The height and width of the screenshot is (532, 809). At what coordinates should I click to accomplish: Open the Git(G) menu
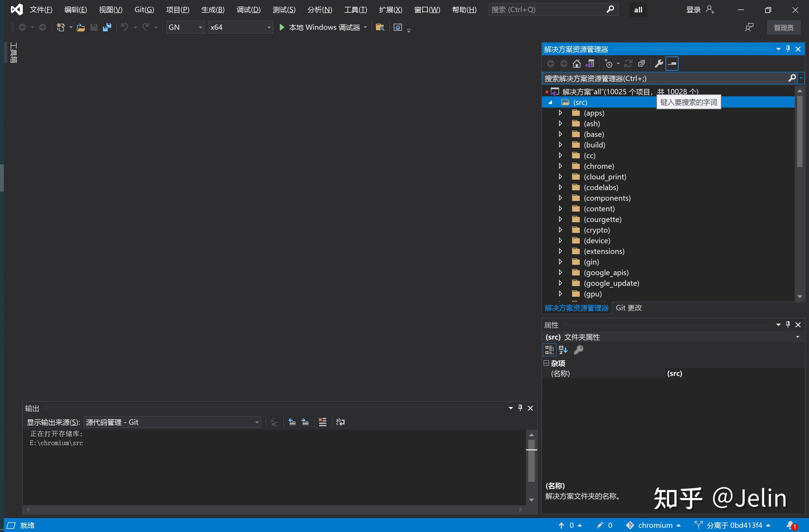144,9
